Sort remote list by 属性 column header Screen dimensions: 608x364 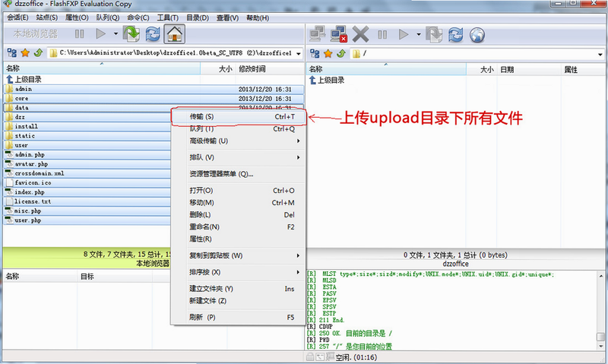(583, 69)
